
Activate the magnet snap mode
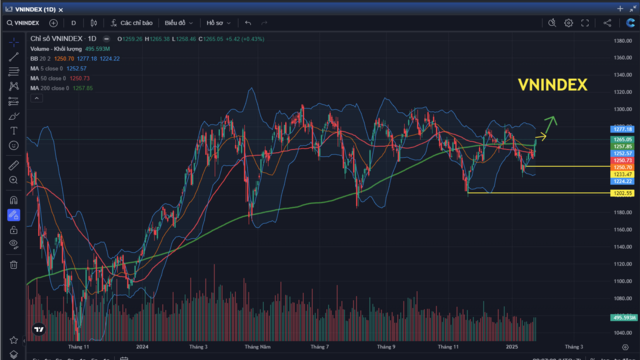pyautogui.click(x=13, y=200)
